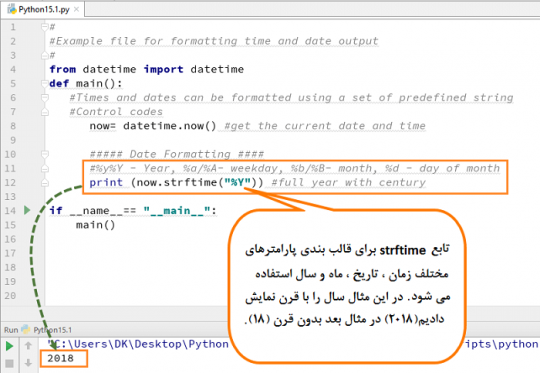540x373 pixels.
Task: Toggle fold marker at line 12
Action: [45, 183]
